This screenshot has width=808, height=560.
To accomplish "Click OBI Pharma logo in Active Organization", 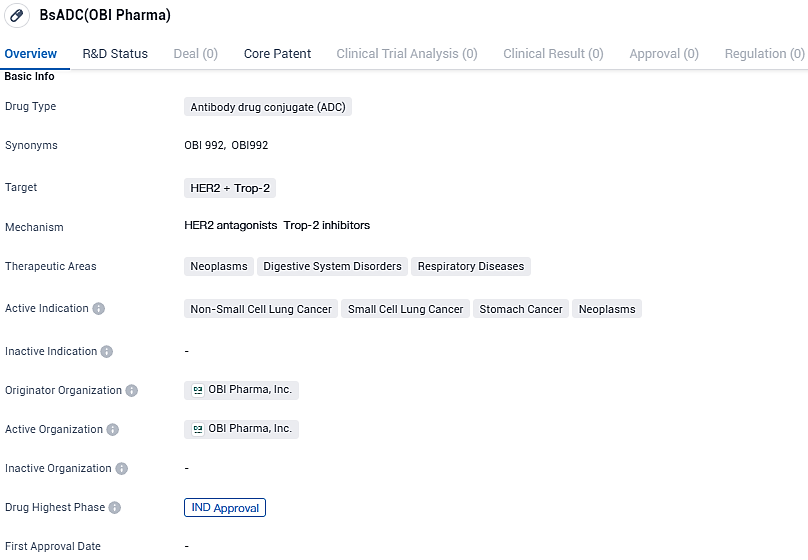I will point(198,429).
